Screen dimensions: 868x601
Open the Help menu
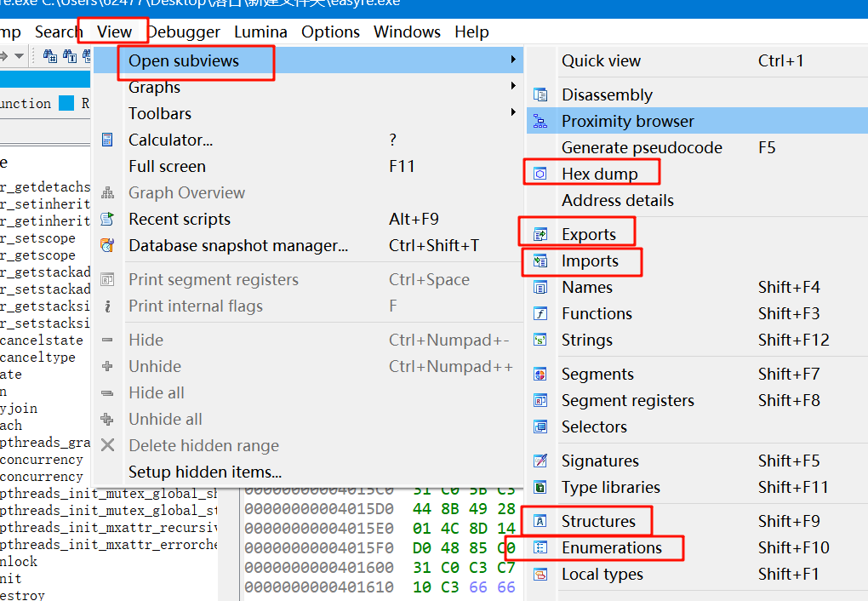pyautogui.click(x=471, y=31)
